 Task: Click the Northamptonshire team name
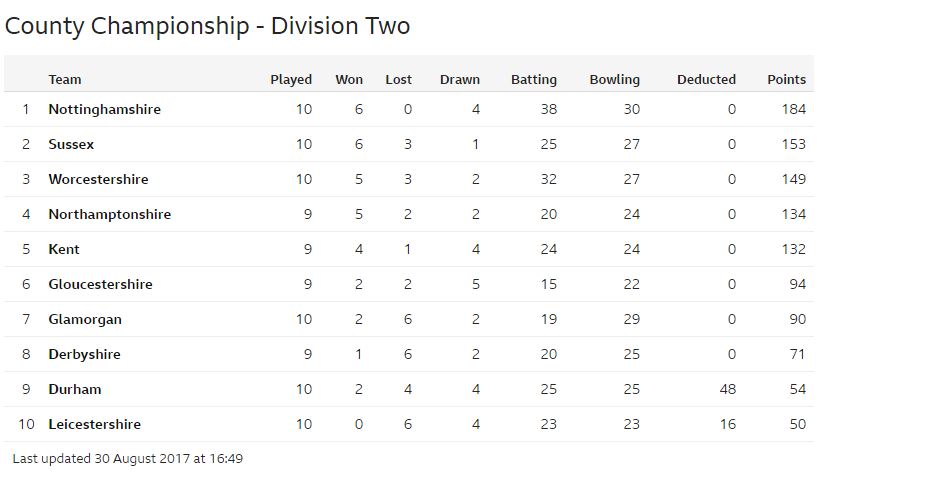109,215
